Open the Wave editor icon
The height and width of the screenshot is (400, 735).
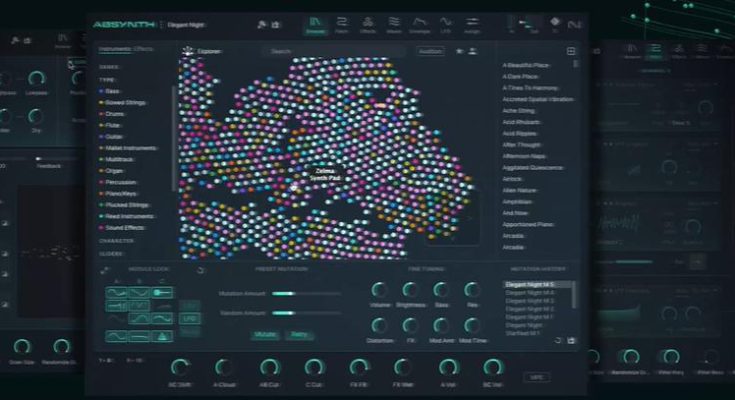pyautogui.click(x=393, y=23)
